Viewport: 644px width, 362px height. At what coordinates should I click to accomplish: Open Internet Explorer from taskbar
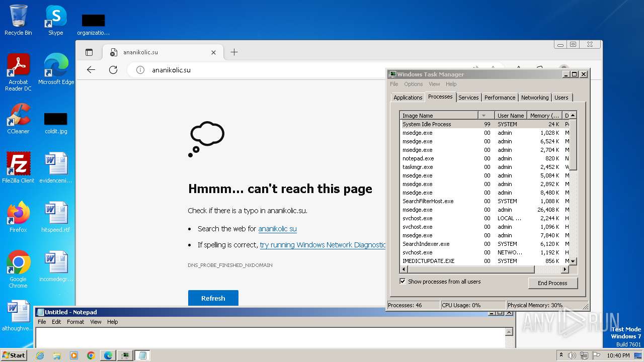click(x=40, y=355)
